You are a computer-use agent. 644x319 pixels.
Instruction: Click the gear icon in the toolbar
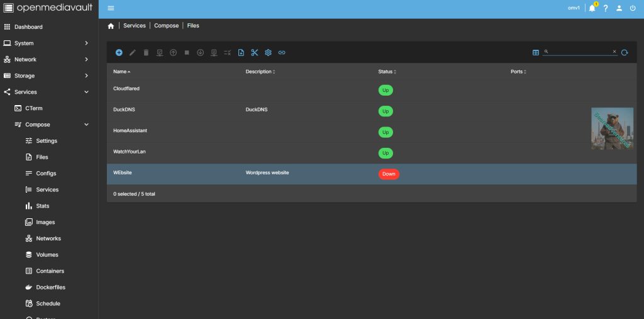pos(268,52)
